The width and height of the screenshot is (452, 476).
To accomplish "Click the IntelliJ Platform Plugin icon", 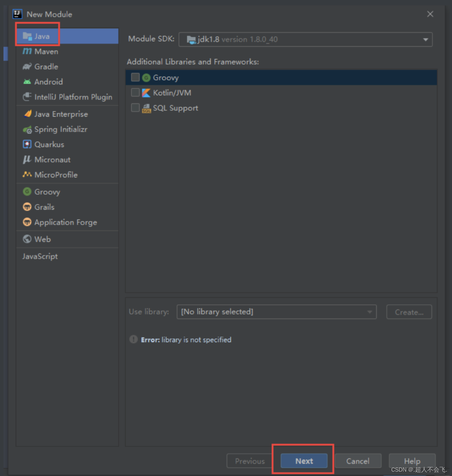I will coord(27,97).
